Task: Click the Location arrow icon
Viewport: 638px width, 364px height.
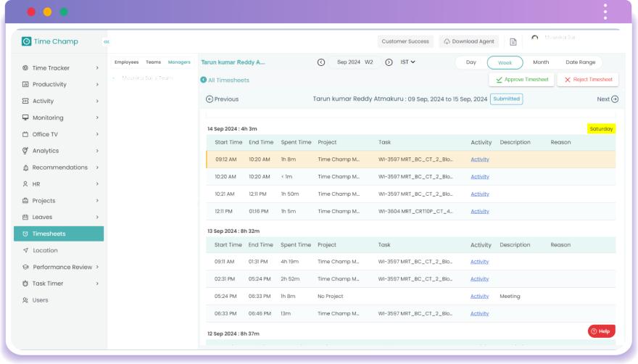Action: coord(25,250)
